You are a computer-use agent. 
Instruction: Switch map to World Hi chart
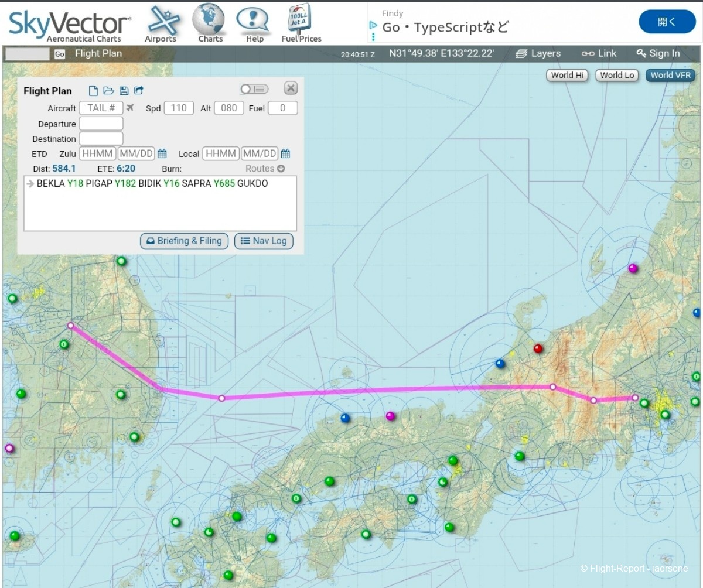tap(568, 75)
